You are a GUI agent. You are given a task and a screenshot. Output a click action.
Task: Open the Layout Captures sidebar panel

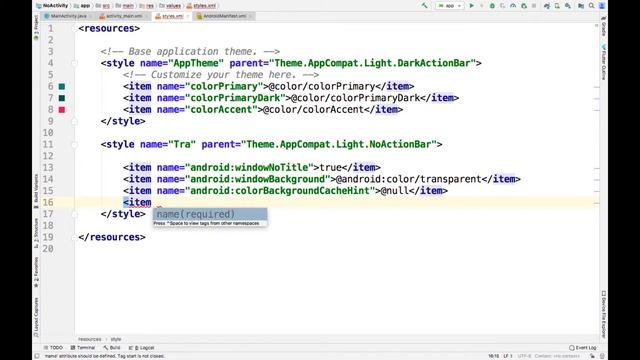(36, 317)
